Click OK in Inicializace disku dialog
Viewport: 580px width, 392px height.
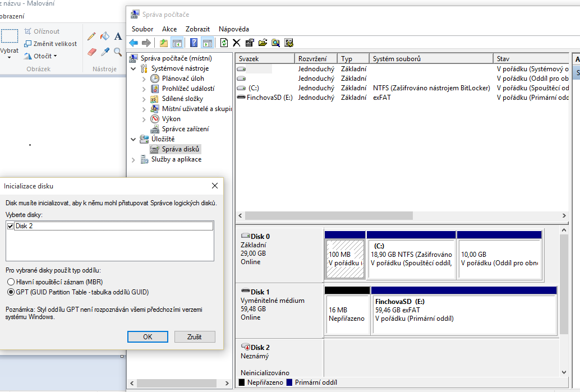[x=148, y=336]
